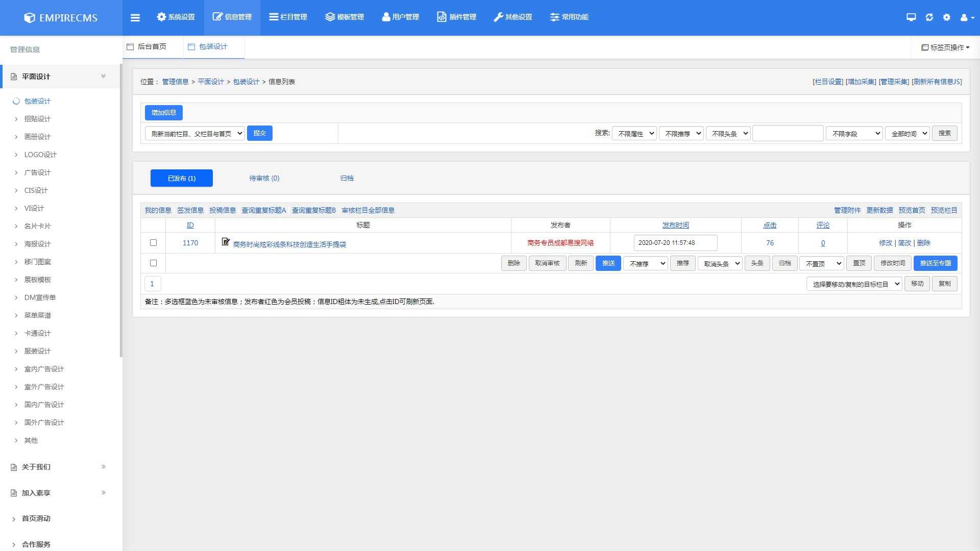Click the hamburger menu icon

[135, 17]
